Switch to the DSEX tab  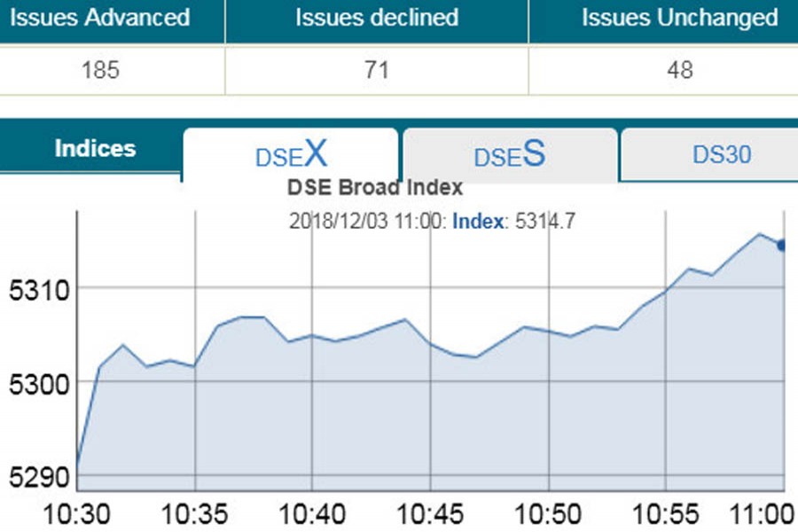point(290,156)
